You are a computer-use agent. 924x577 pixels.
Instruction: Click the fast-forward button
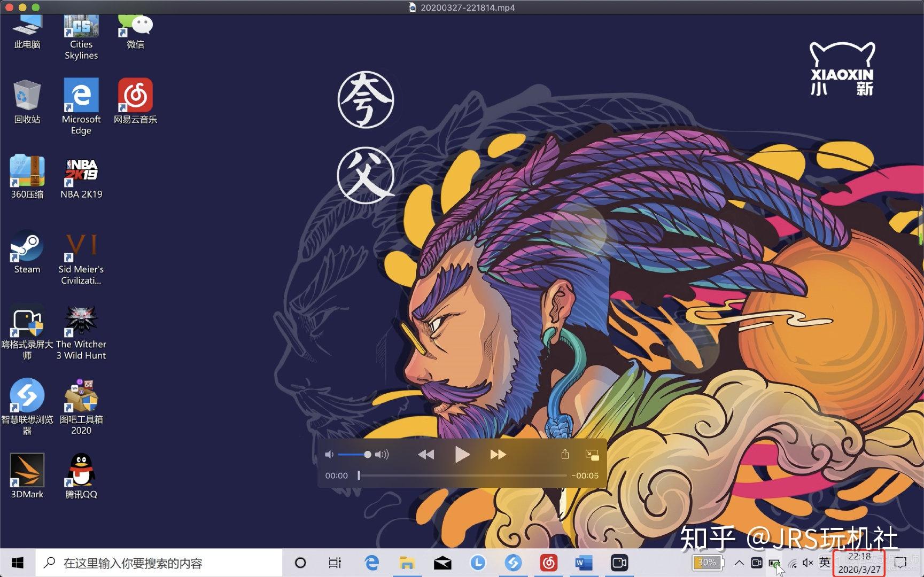click(x=498, y=455)
